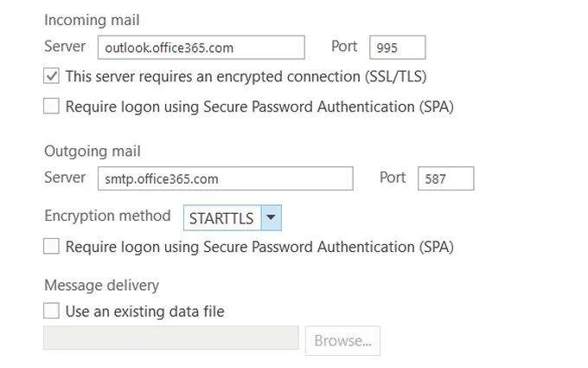Viewport: 588px width, 368px height.
Task: Click the outgoing mail server field
Action: click(x=225, y=178)
